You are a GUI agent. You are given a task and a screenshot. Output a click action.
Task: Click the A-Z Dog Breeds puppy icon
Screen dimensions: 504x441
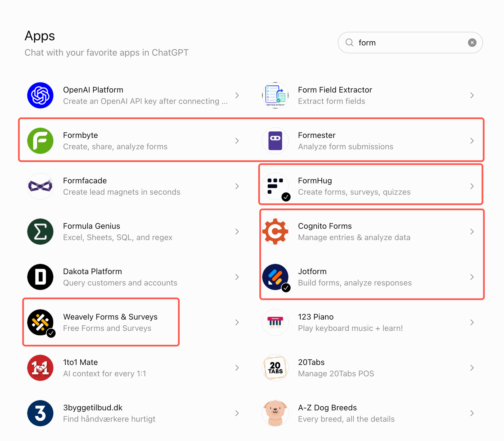coord(275,413)
